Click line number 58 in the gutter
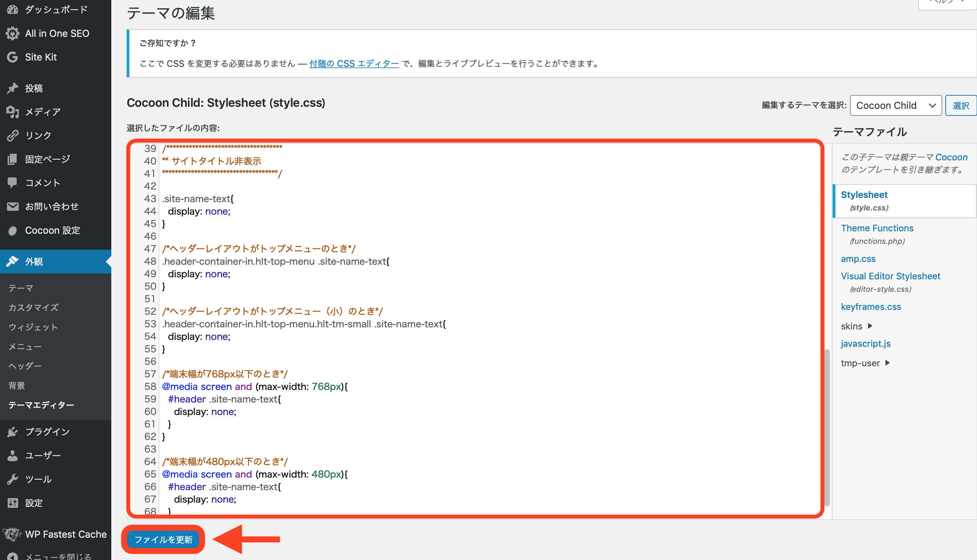This screenshot has height=560, width=977. click(x=150, y=386)
